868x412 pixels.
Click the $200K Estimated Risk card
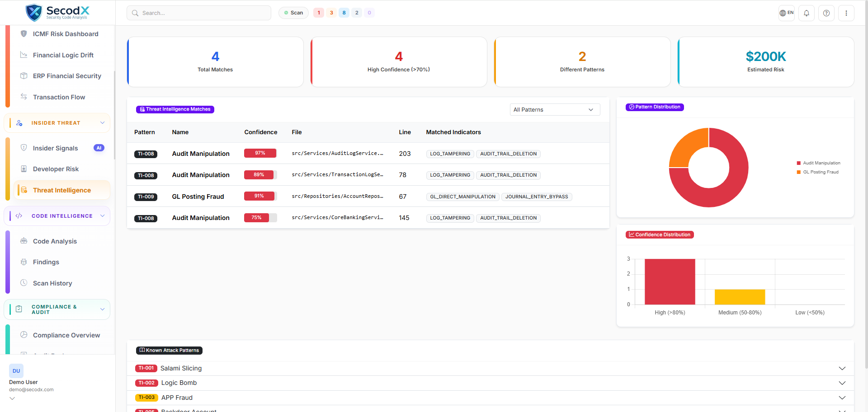[x=766, y=62]
